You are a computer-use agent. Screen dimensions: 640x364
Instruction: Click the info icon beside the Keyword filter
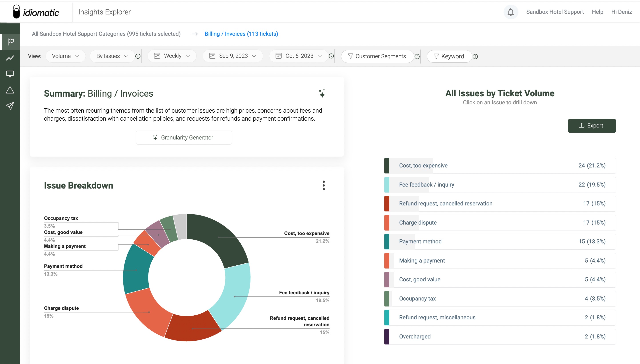[x=475, y=56]
